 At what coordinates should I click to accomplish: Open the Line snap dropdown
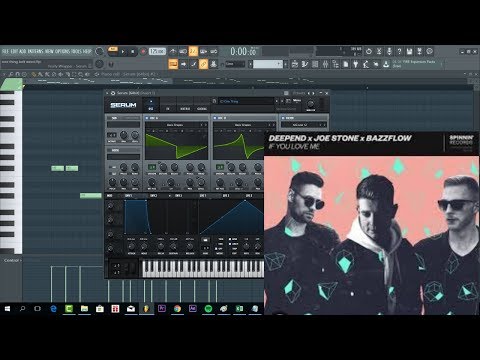(235, 64)
